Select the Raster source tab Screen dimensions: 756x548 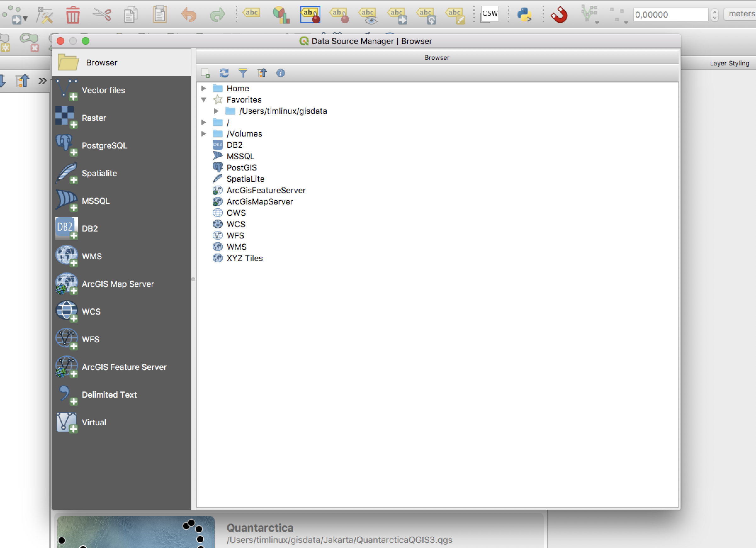(121, 118)
